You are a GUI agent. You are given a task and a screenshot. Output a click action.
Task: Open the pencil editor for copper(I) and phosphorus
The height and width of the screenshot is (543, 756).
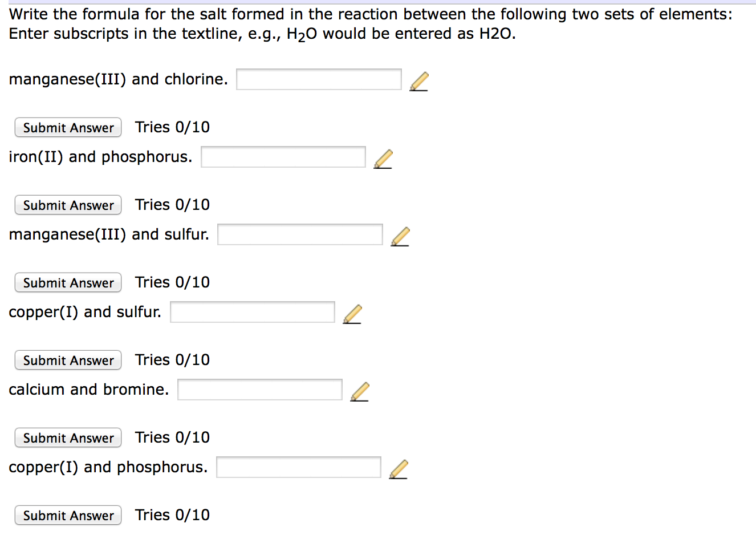coord(399,468)
